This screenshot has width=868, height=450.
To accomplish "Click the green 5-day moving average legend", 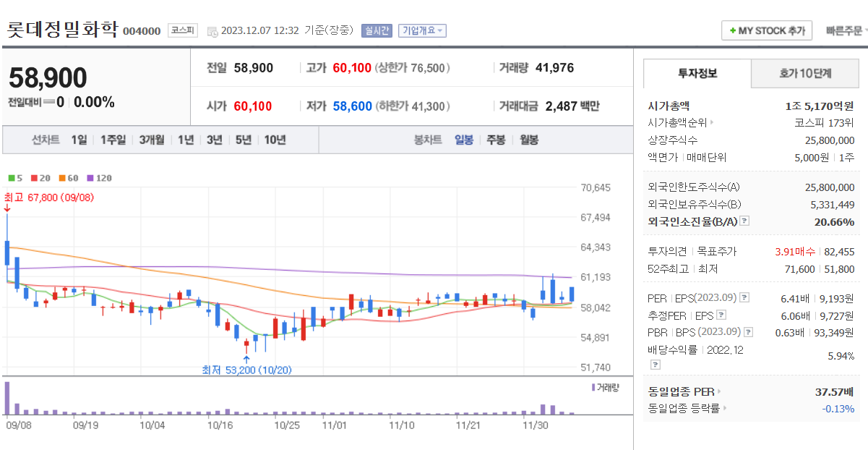I will point(15,178).
